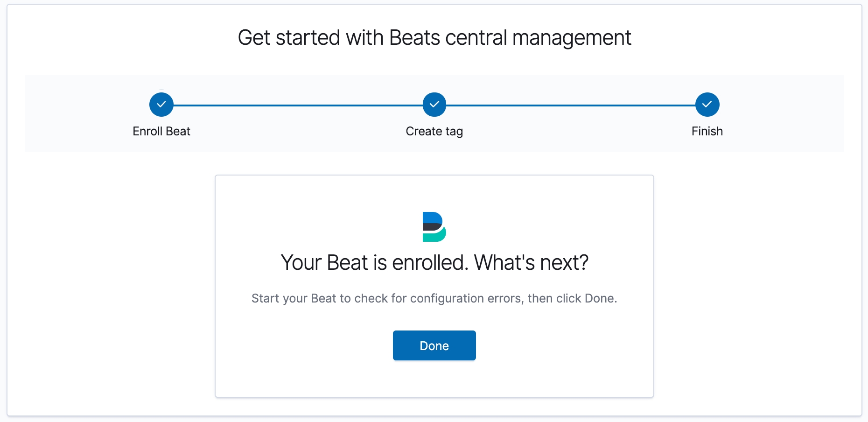Click the "Get started with Beats central management" title

(434, 38)
